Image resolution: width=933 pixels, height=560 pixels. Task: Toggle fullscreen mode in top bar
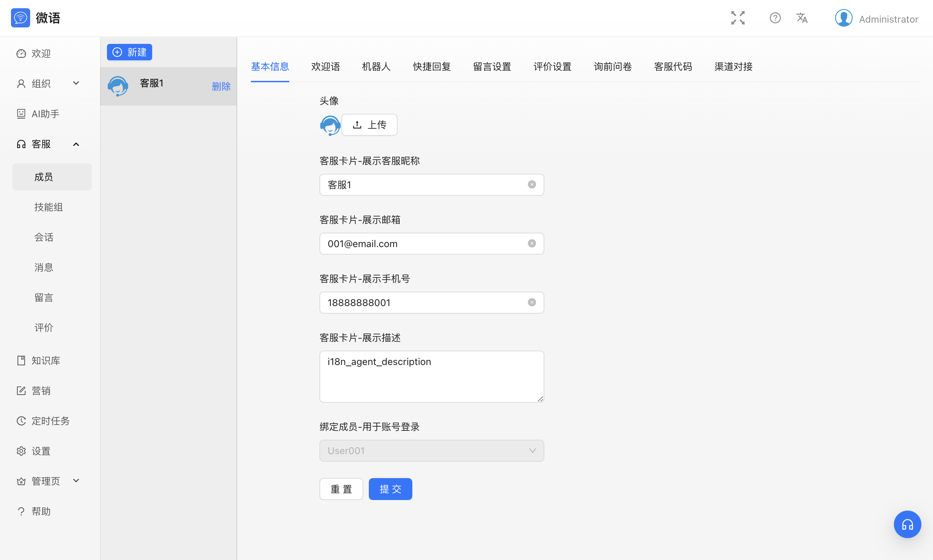(738, 18)
